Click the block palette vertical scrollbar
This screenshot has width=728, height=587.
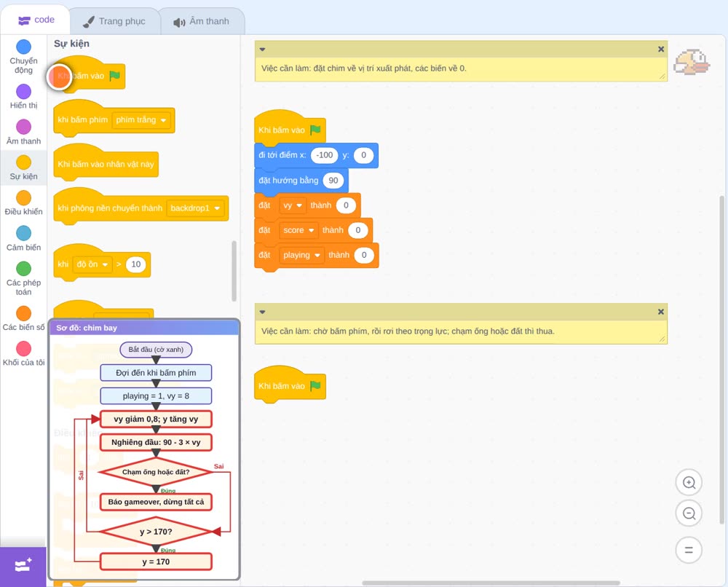234,271
